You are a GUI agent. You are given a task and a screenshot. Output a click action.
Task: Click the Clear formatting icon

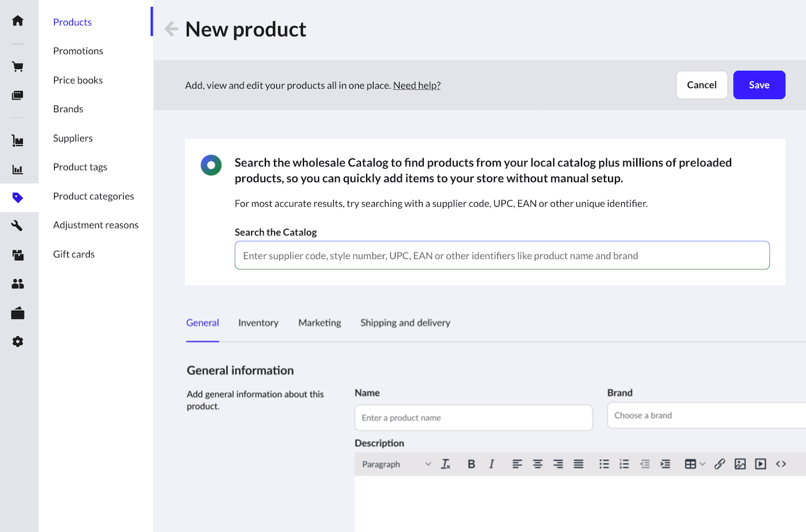tap(446, 464)
